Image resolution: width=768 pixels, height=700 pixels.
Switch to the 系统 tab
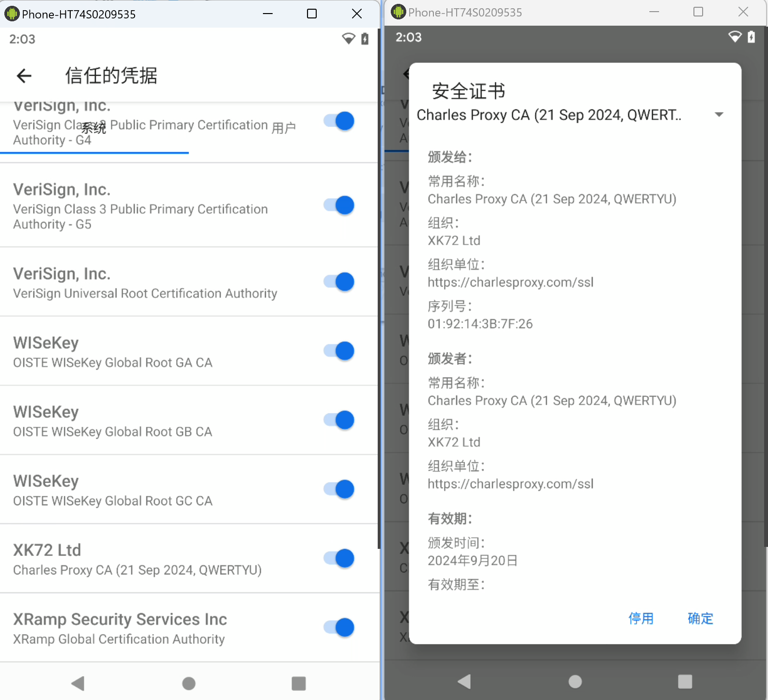click(x=93, y=128)
